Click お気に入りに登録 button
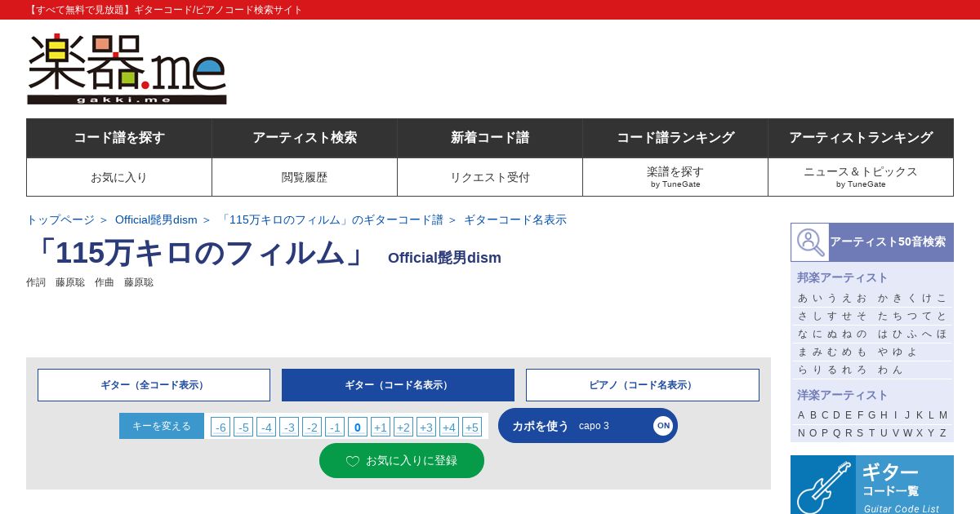Screen dimensions: 980x514 tap(402, 460)
